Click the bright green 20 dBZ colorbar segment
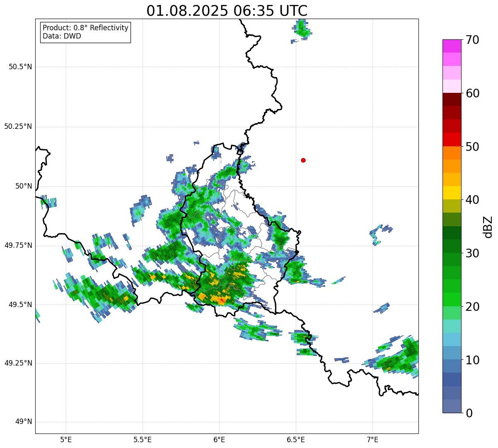This screenshot has width=498, height=448. [x=452, y=299]
